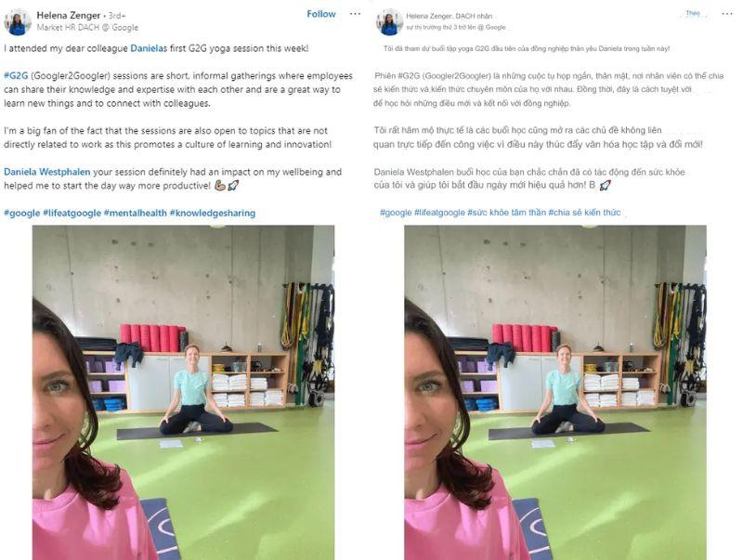The width and height of the screenshot is (743, 560).
Task: Open Helena Zenger's name link
Action: 68,15
